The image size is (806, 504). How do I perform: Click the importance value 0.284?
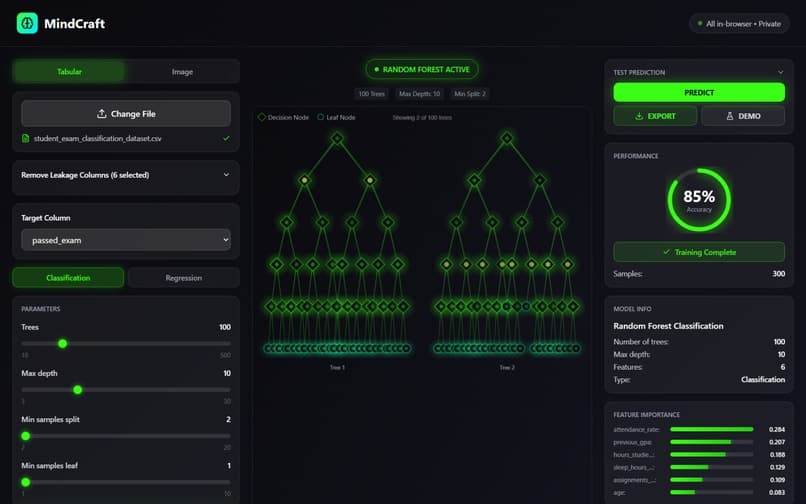coord(777,429)
